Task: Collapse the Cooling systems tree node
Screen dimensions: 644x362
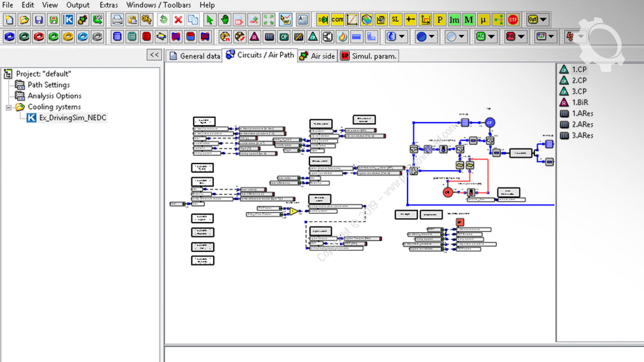Action: (x=8, y=107)
